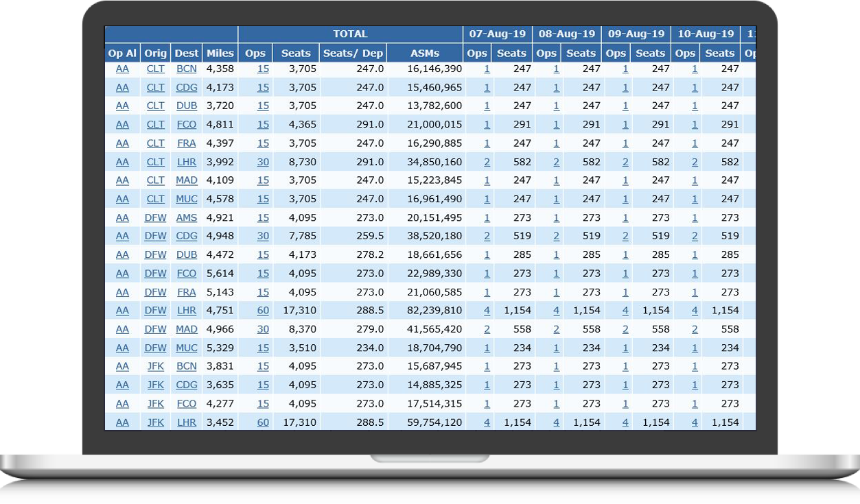Select the DUB destination link on the CLT row

(x=186, y=106)
